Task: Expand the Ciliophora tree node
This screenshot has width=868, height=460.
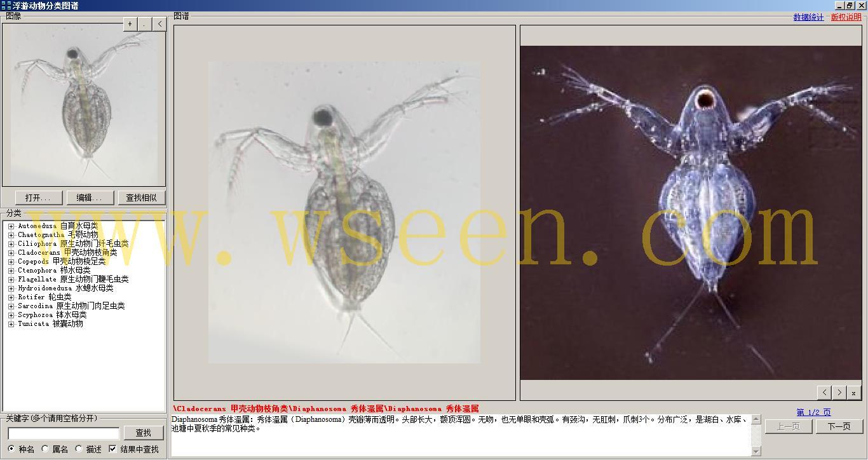Action: [11, 244]
